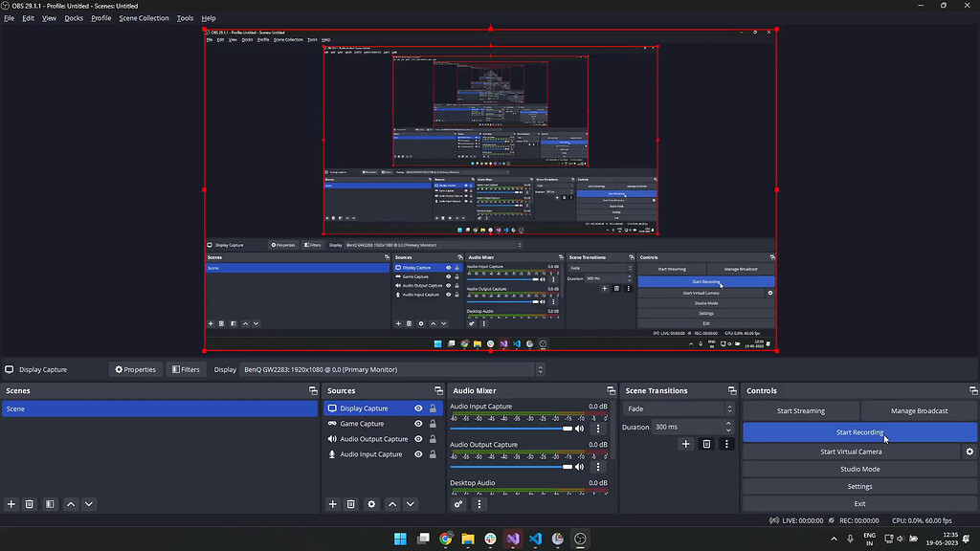Open the Docks menu
Screen dimensions: 980x551
point(74,18)
